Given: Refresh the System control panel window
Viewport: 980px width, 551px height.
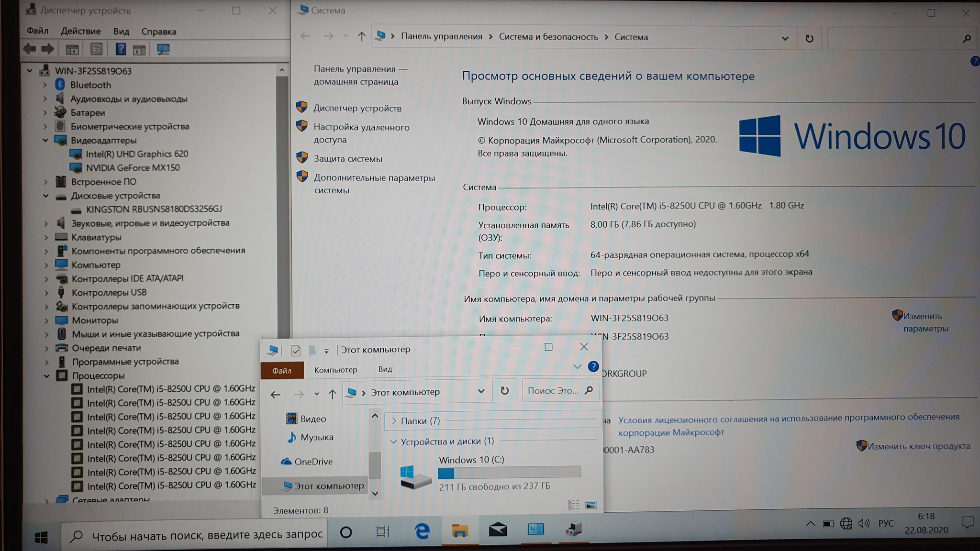Looking at the screenshot, I should (x=809, y=38).
